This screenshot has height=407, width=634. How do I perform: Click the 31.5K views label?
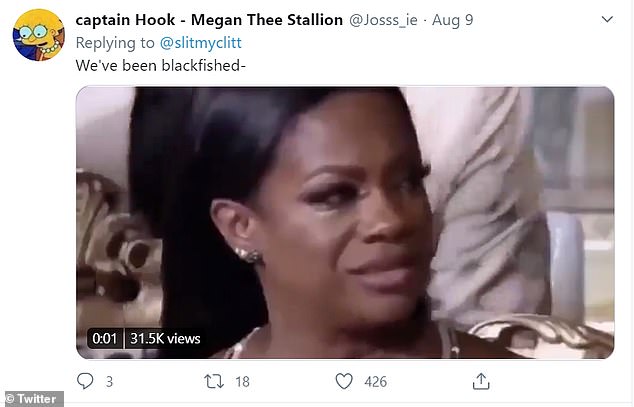pos(165,338)
